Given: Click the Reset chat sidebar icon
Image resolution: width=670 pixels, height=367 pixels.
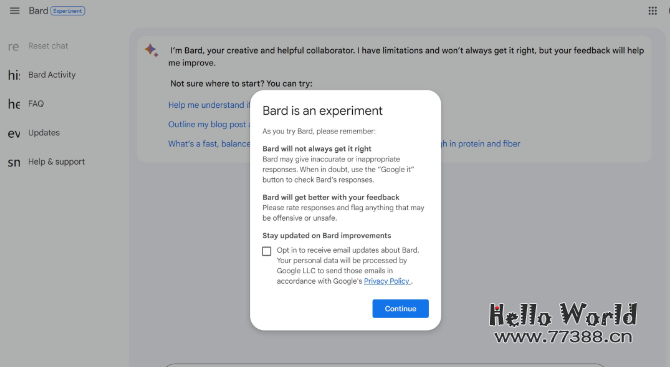Looking at the screenshot, I should click(x=13, y=46).
